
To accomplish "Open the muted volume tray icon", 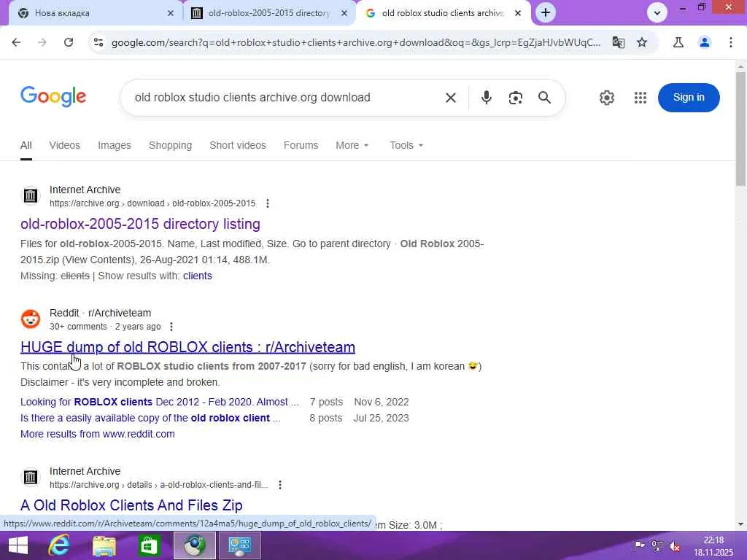I will (675, 546).
